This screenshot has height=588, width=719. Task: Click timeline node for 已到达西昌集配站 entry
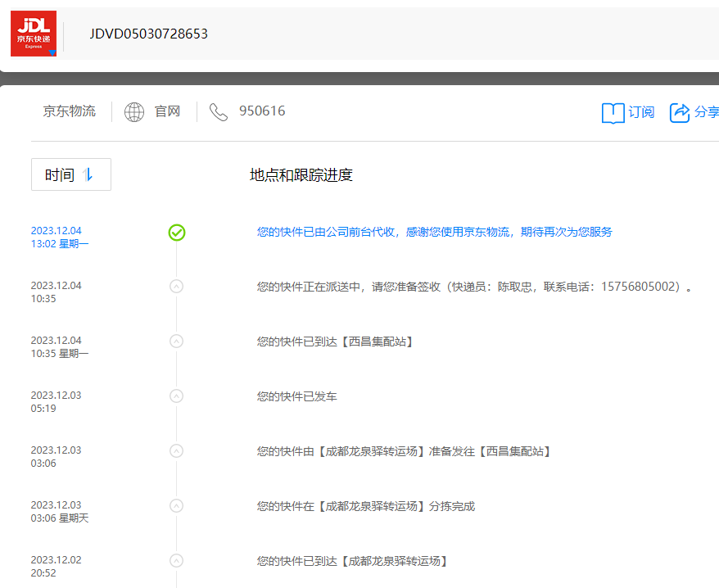click(x=177, y=341)
